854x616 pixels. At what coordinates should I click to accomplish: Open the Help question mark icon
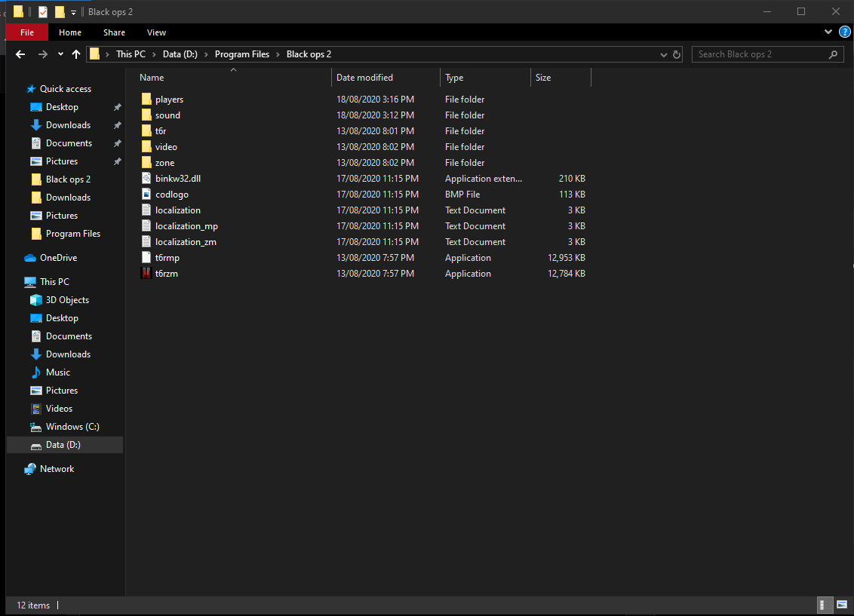tap(845, 32)
